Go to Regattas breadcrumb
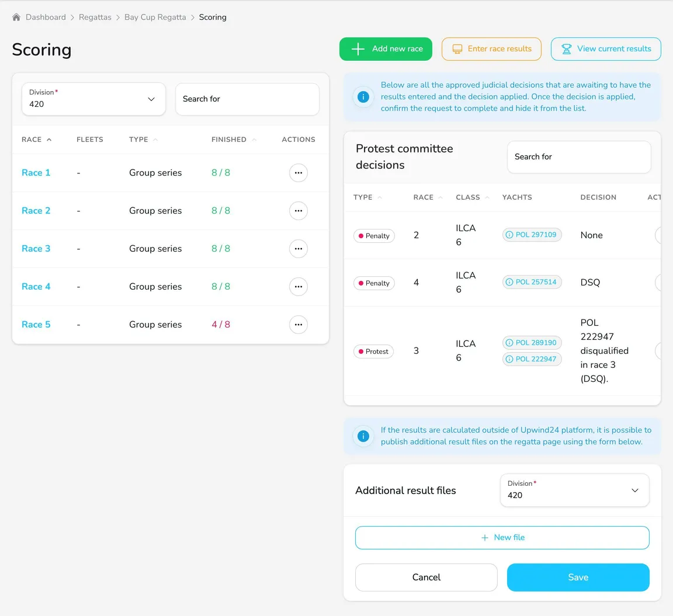The width and height of the screenshot is (673, 616). pyautogui.click(x=95, y=17)
